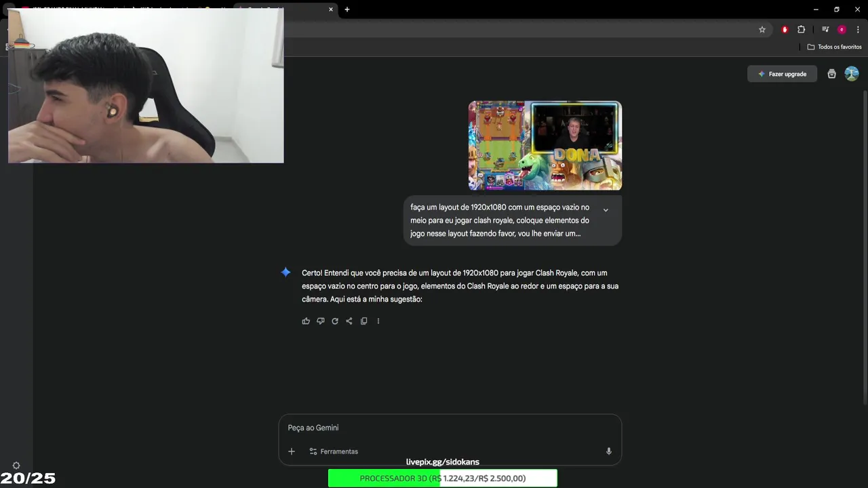
Task: Open Todos os favoritos bookmarks folder
Action: click(x=834, y=47)
